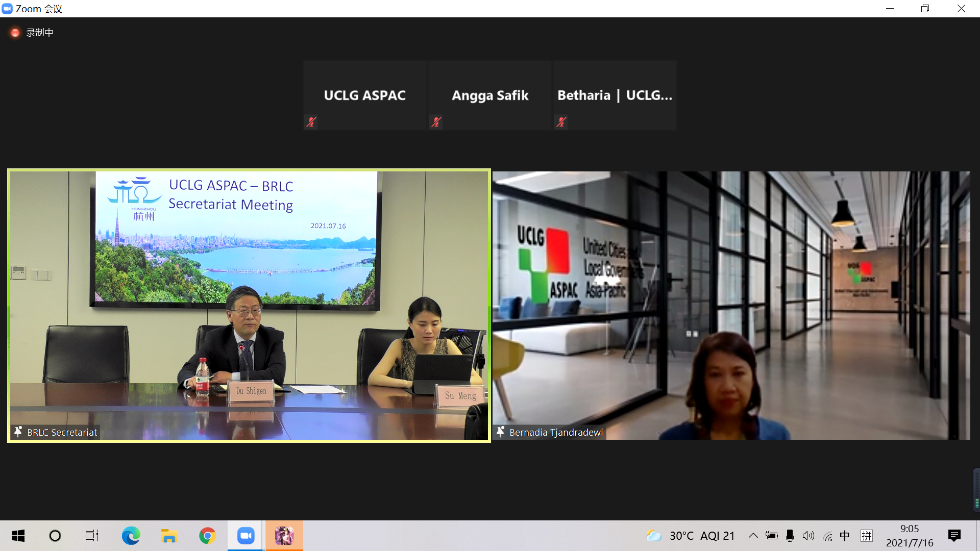The image size is (980, 551).
Task: Click the pin icon beside Bernadia Tjandradewi
Action: tap(500, 432)
